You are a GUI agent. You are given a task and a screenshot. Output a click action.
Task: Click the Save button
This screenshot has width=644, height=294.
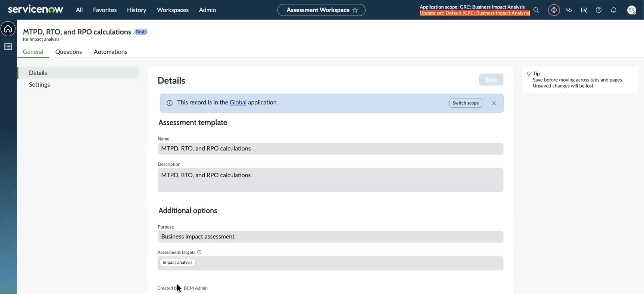pyautogui.click(x=491, y=80)
